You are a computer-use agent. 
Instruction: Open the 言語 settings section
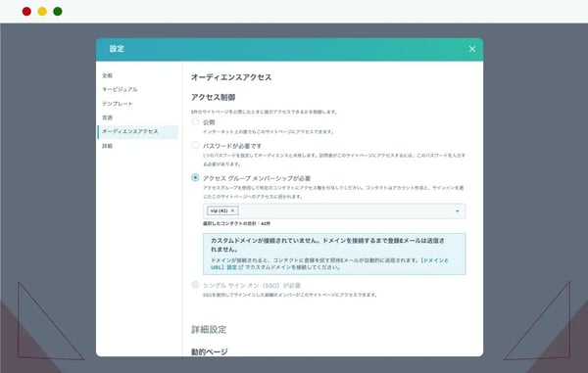coord(107,117)
